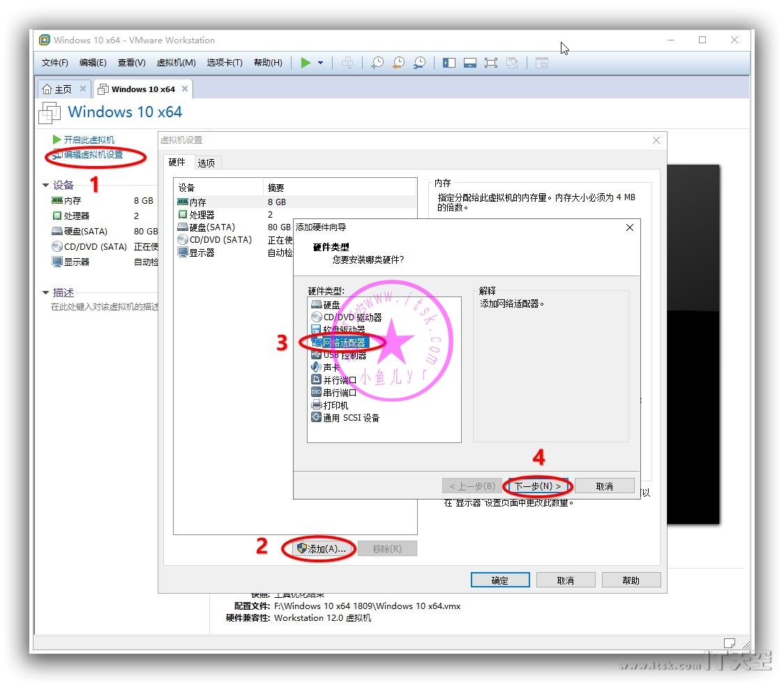The height and width of the screenshot is (683, 784).
Task: Select the 显示器 row in the settings hardware list
Action: (234, 253)
